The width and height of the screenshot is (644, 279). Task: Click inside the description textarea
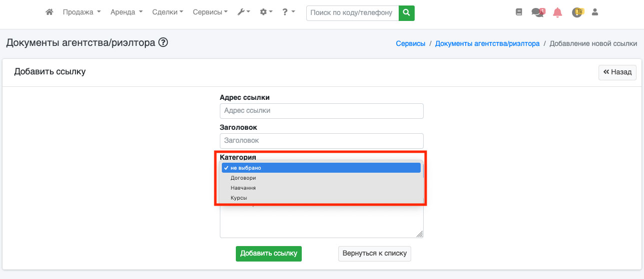(322, 222)
